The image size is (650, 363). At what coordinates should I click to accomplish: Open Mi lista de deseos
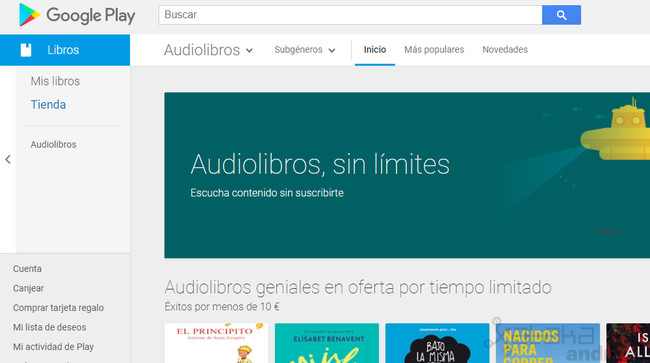tap(50, 327)
